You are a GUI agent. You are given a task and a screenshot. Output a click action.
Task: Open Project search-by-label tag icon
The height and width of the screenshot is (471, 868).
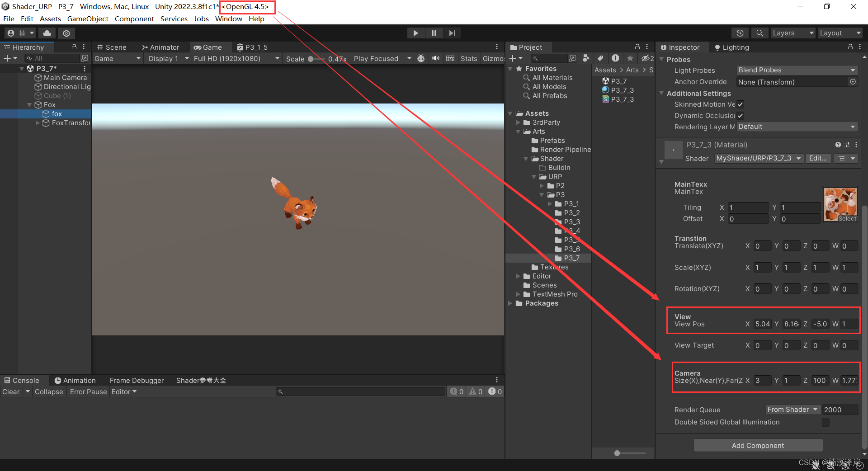click(600, 58)
